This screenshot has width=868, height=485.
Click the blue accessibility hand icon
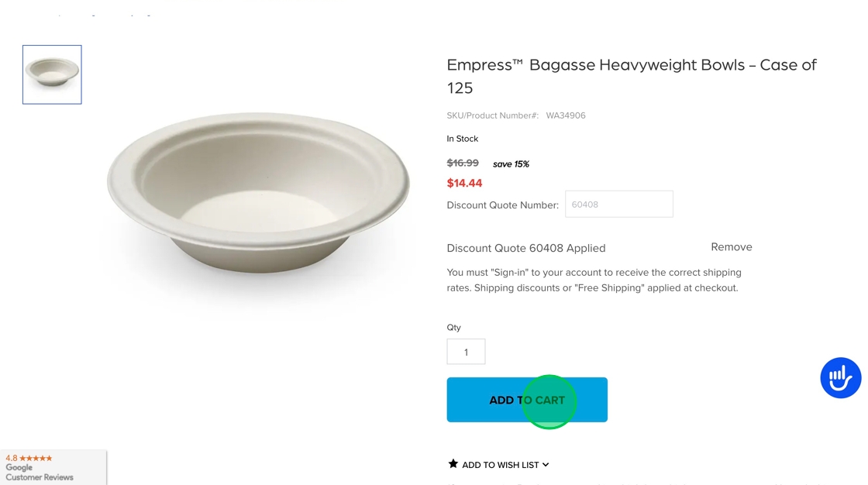(840, 378)
